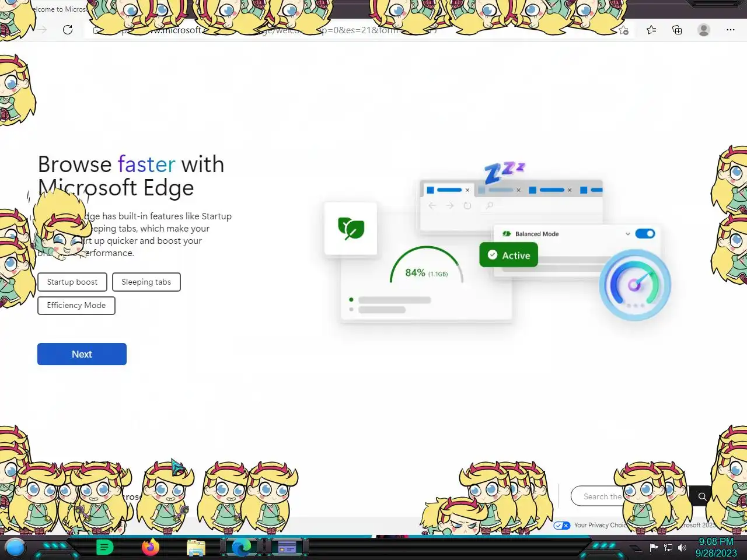
Task: Open the green chat app in taskbar
Action: pos(104,547)
